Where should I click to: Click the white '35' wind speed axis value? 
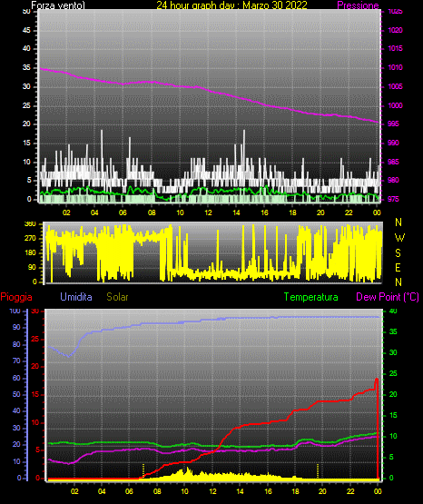[26, 67]
